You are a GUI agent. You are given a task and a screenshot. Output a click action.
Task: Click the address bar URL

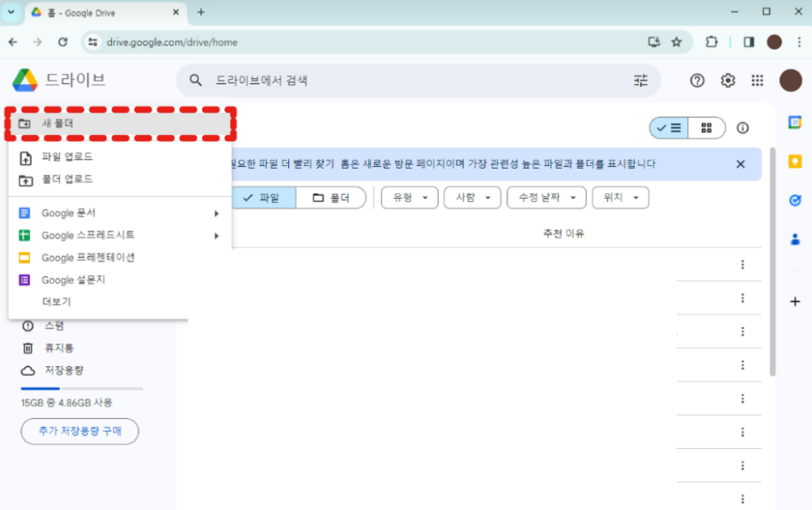(x=172, y=42)
